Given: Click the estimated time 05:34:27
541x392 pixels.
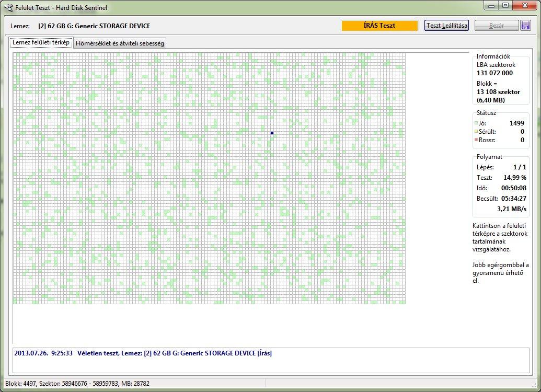Looking at the screenshot, I should 514,199.
